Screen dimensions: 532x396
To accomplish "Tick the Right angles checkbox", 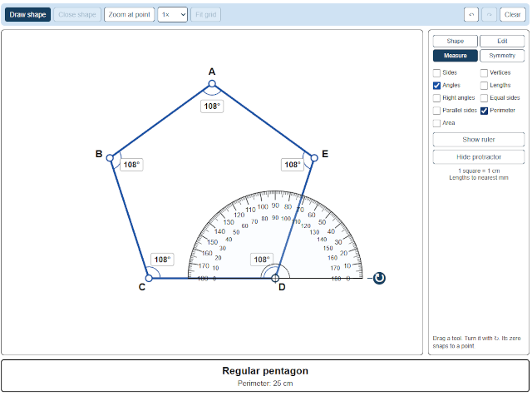I will (x=436, y=98).
